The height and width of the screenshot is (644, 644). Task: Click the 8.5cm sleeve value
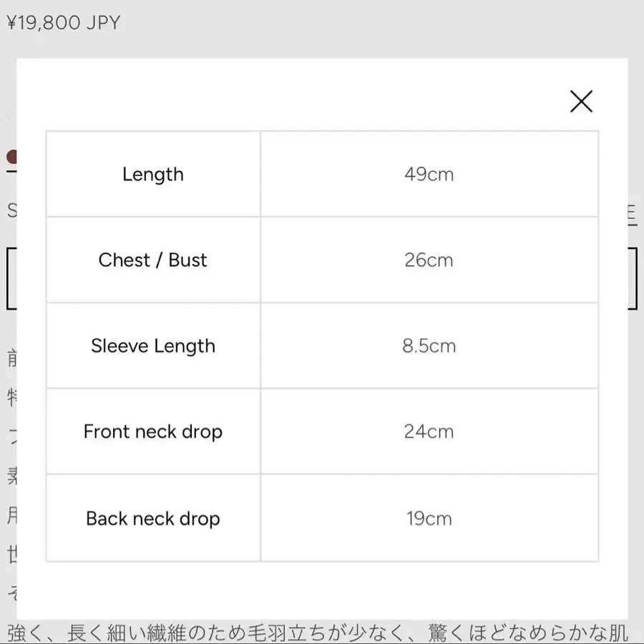point(429,346)
